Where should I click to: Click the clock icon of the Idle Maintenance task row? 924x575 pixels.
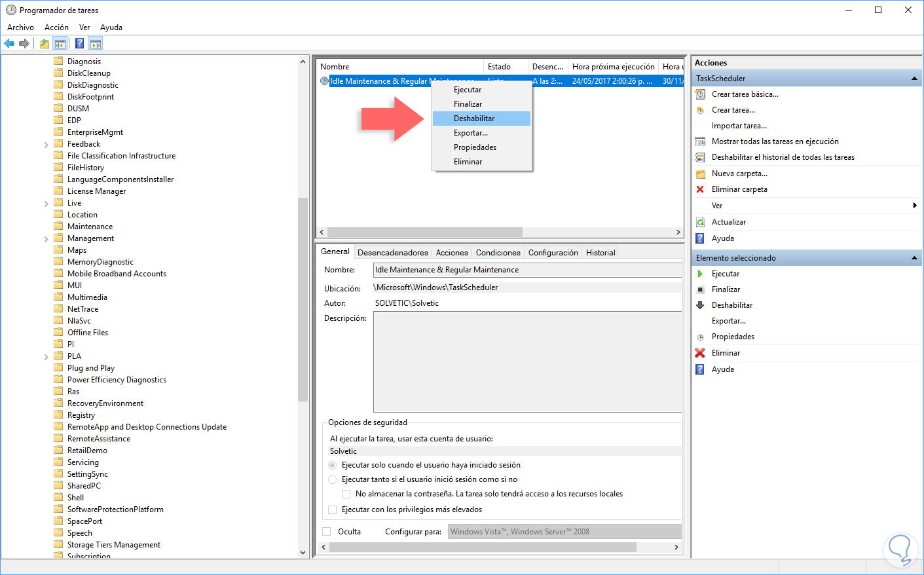coord(324,81)
